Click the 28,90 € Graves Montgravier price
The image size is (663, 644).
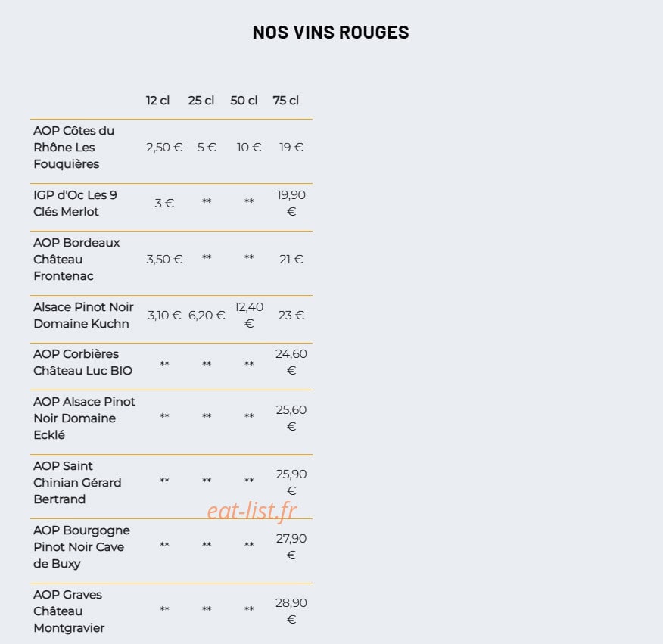coord(291,611)
